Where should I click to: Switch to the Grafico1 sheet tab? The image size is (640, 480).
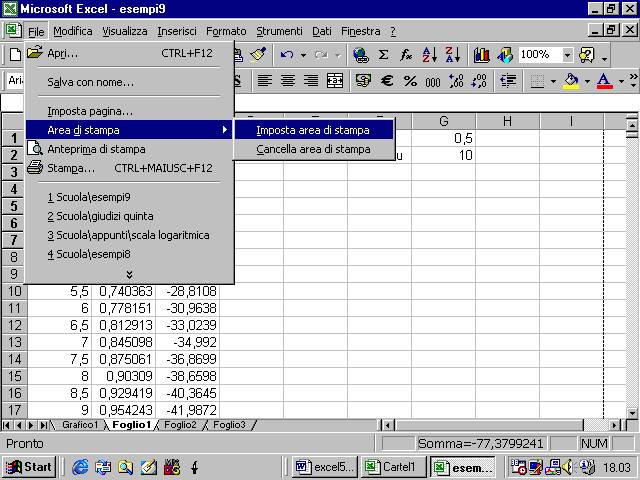[80, 425]
